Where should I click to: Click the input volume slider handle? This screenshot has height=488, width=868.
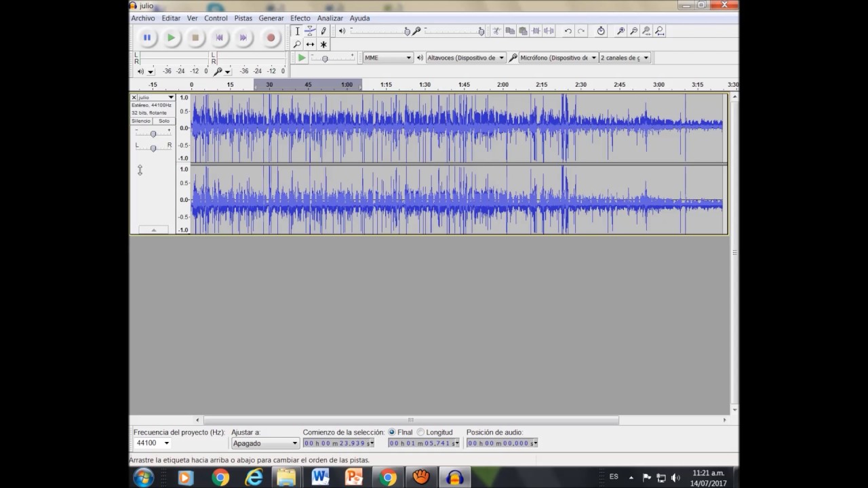pyautogui.click(x=481, y=31)
